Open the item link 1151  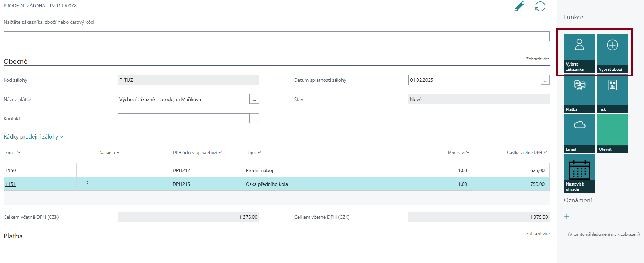pos(11,184)
